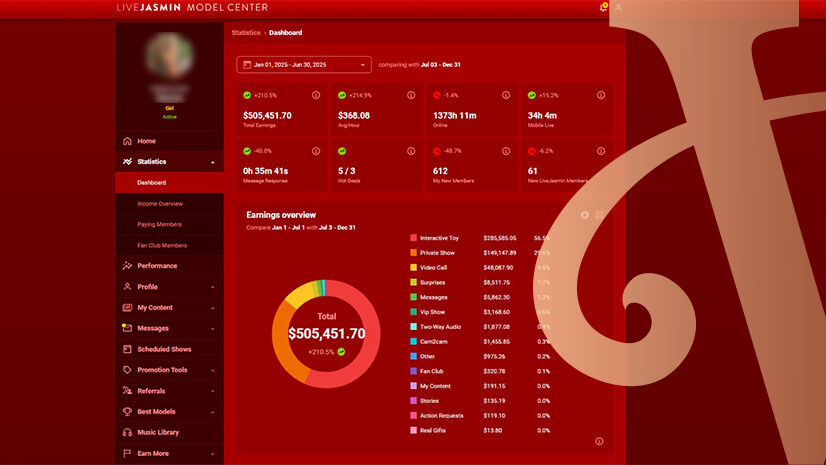Screen dimensions: 826x465
Task: Click the $368.08 Avg/Hour value
Action: pyautogui.click(x=353, y=115)
